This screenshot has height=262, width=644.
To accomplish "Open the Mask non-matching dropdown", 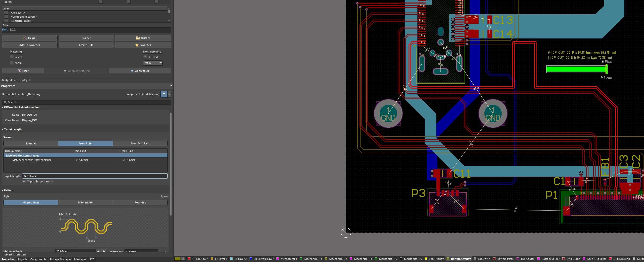I will pos(153,63).
